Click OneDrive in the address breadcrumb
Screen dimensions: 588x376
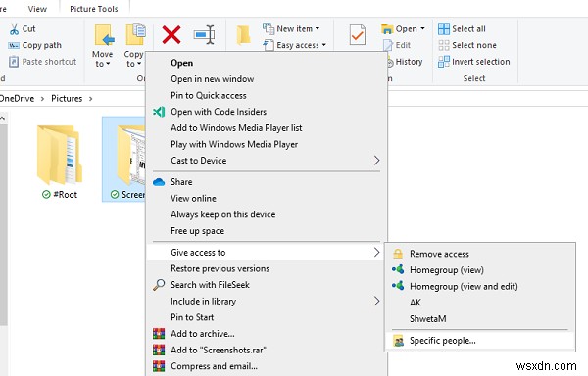click(17, 99)
